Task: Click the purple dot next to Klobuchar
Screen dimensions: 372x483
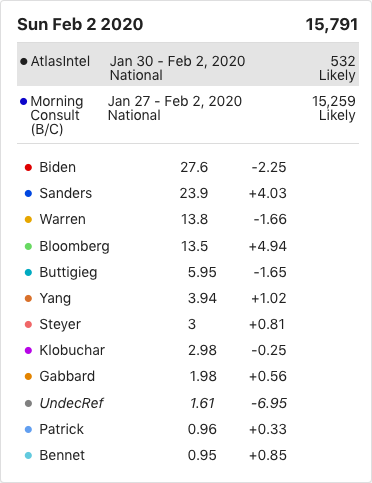Action: tap(28, 350)
